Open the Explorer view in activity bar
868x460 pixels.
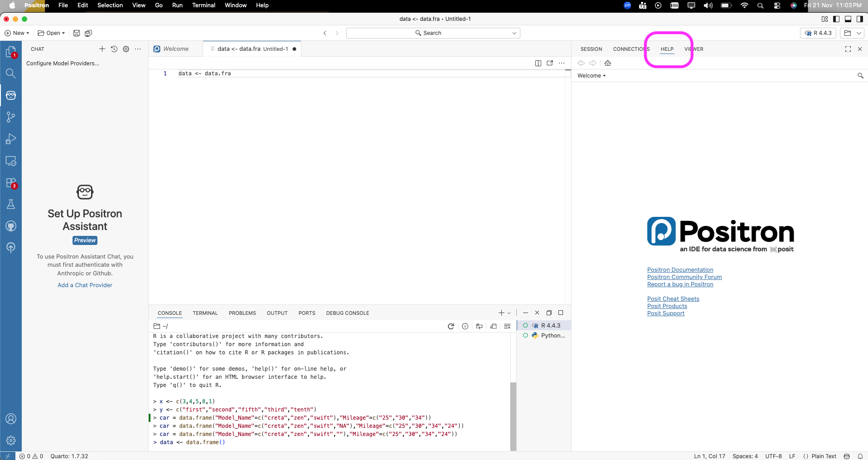click(x=10, y=52)
